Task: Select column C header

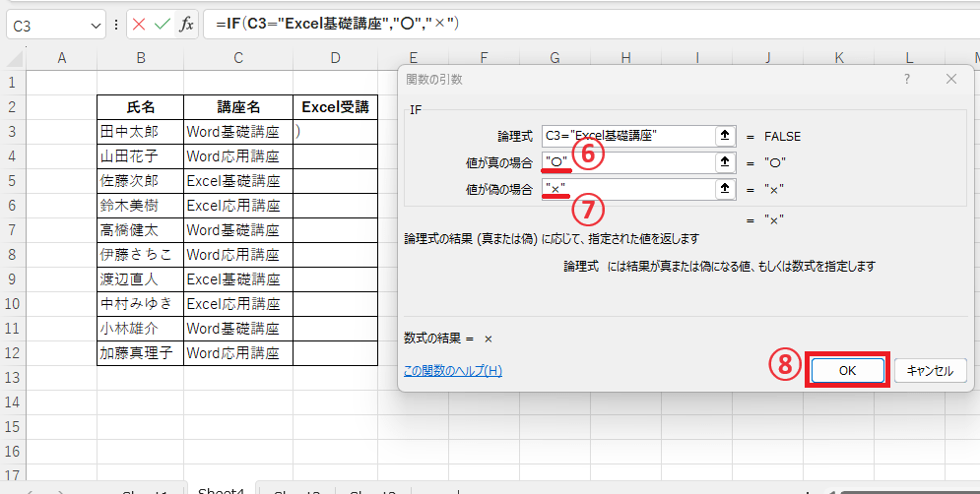Action: (238, 58)
